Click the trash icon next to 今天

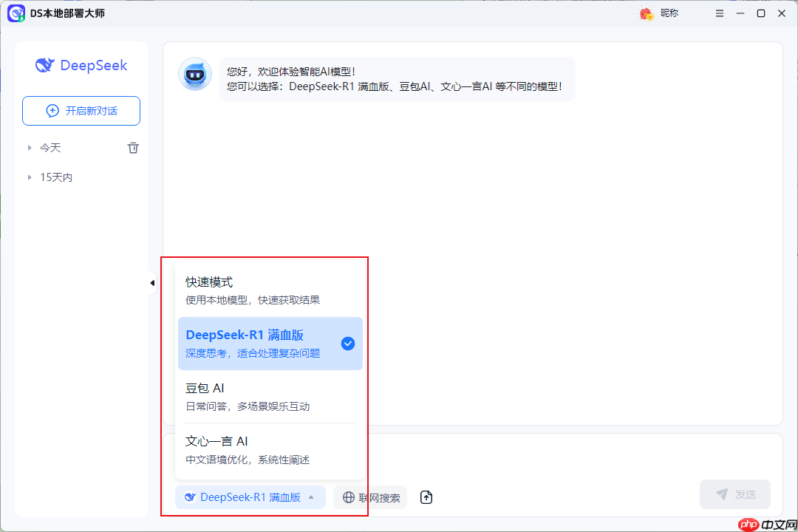133,148
